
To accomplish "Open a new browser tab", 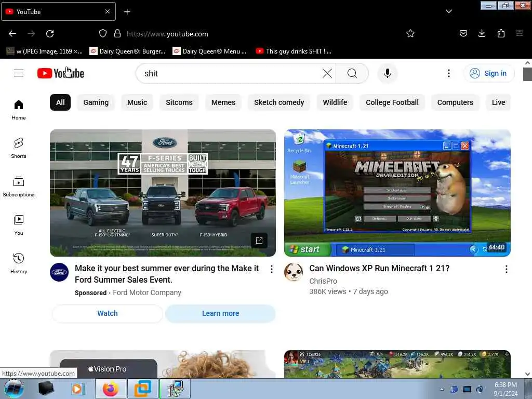I will tap(127, 12).
